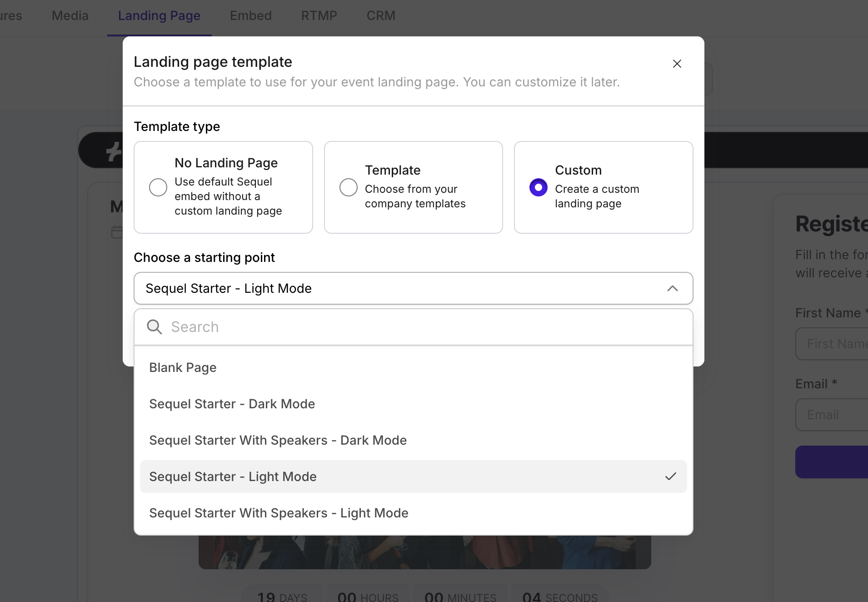Screen dimensions: 868x602
Task: Choose Sequel Starter With Speakers - Dark Mode
Action: [414, 440]
